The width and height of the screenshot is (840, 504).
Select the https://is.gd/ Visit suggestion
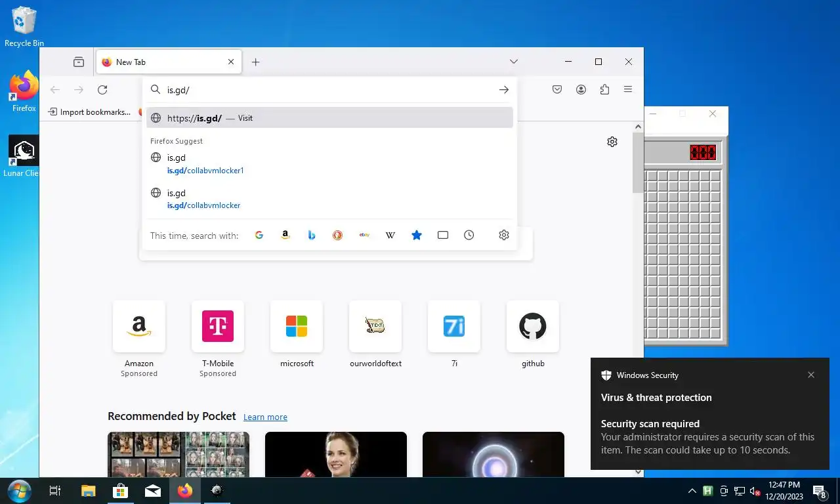[329, 118]
